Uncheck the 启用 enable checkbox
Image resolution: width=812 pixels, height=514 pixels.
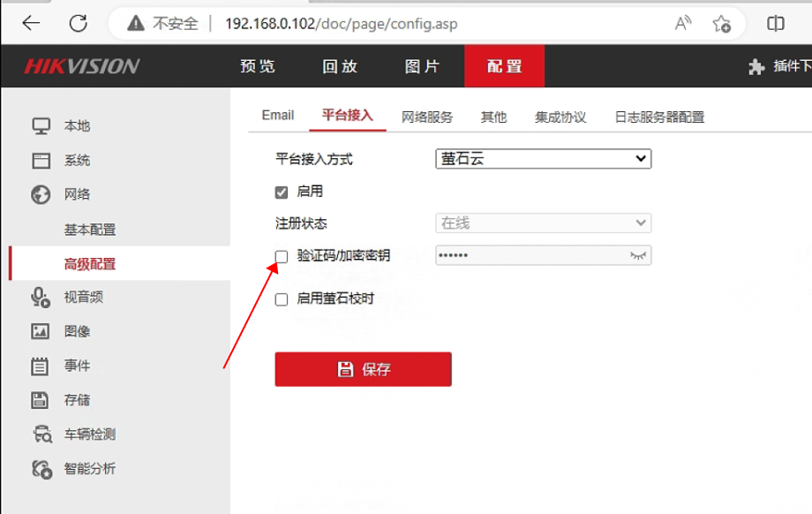click(x=282, y=193)
